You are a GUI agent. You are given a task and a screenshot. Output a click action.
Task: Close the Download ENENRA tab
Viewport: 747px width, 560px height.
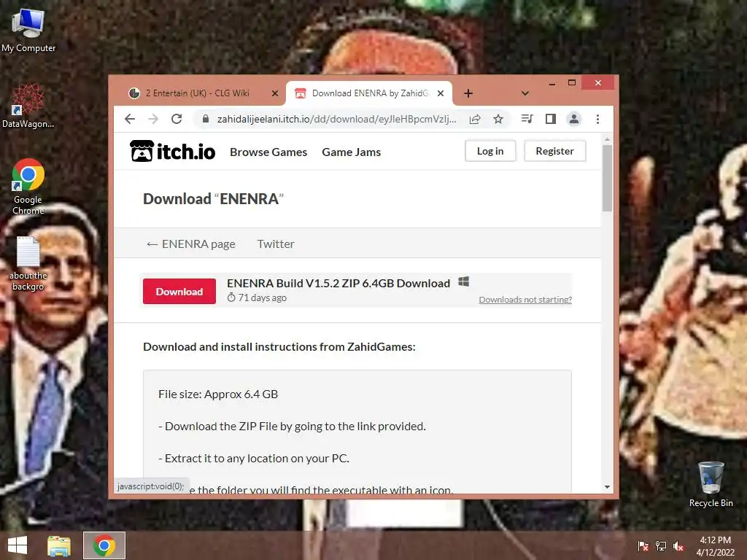coord(441,93)
